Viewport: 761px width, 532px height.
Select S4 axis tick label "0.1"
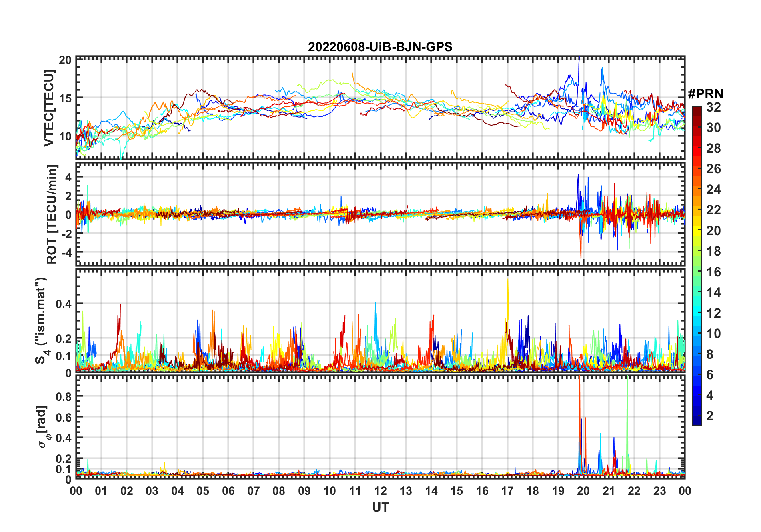click(64, 356)
